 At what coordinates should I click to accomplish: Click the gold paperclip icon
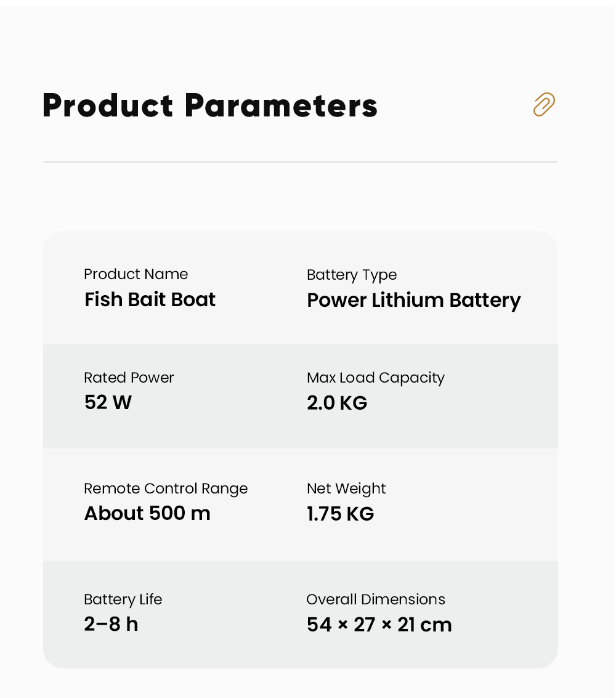[x=544, y=105]
